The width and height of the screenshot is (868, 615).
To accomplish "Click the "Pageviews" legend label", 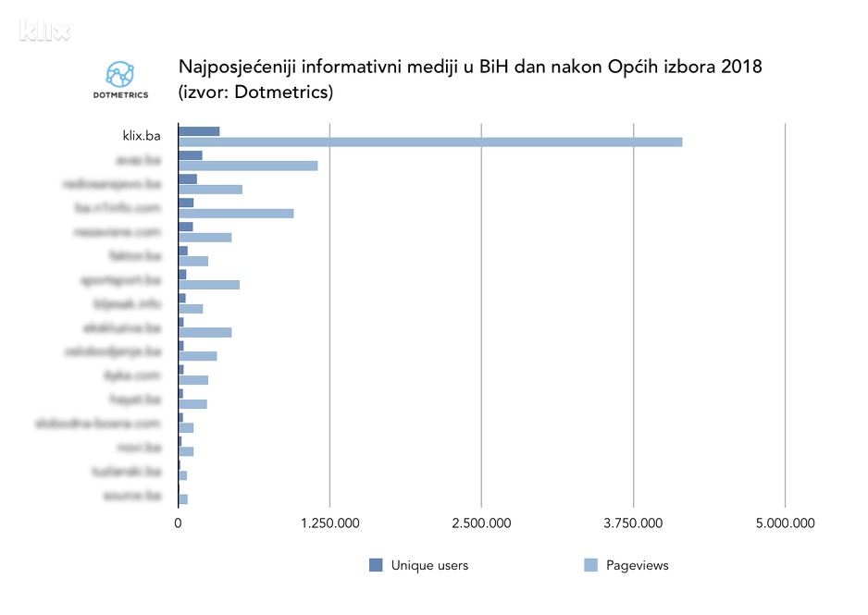I will 638,565.
